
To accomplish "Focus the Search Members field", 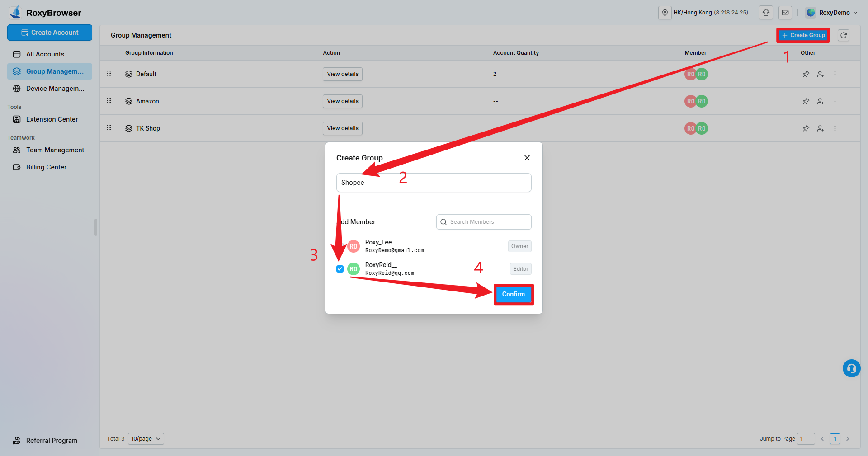I will tap(484, 222).
